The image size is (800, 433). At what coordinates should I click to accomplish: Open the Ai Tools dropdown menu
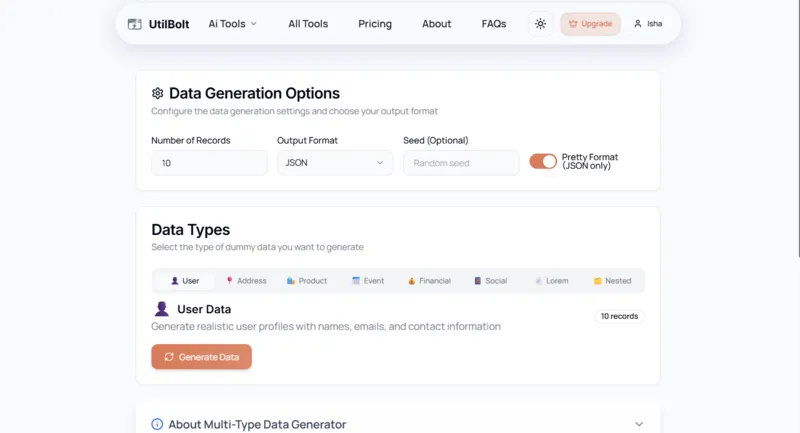coord(232,24)
